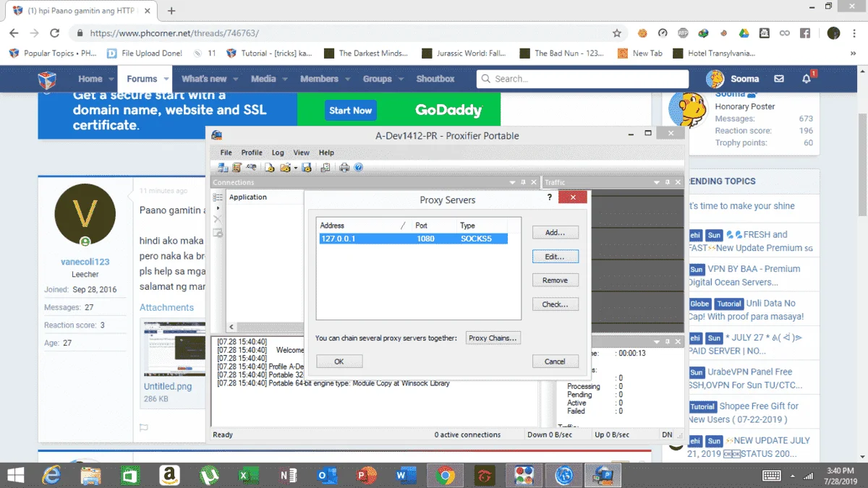868x488 pixels.
Task: Reload the page in Chrome
Action: pyautogui.click(x=54, y=33)
